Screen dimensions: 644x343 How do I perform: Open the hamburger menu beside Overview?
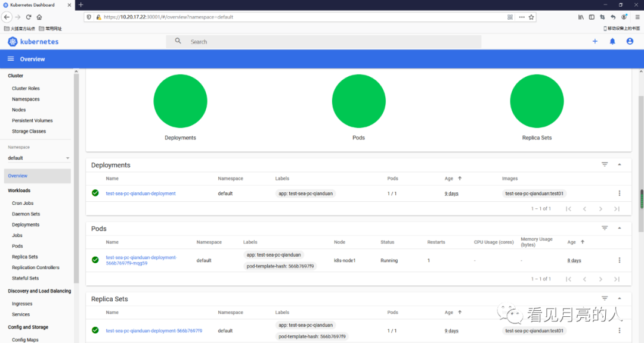[x=11, y=59]
